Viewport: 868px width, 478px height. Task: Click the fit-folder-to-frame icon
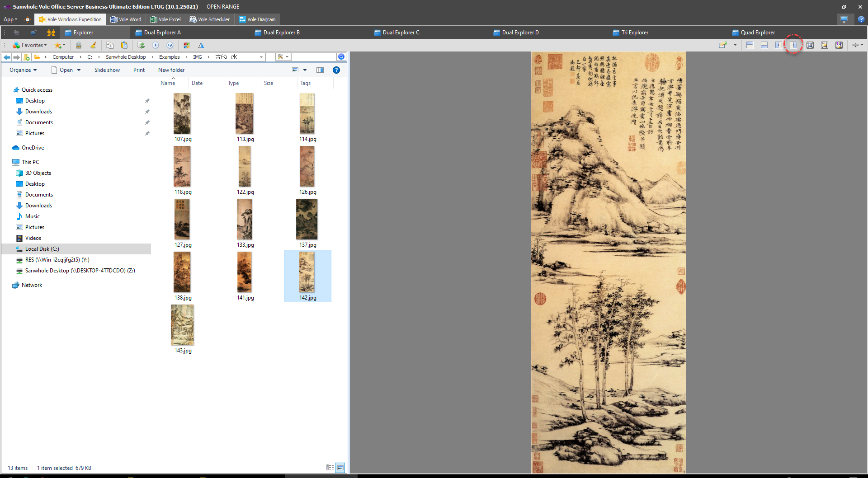(825, 45)
